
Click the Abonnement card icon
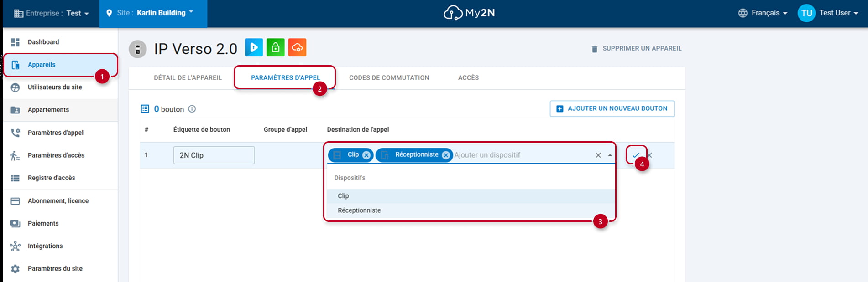[15, 201]
